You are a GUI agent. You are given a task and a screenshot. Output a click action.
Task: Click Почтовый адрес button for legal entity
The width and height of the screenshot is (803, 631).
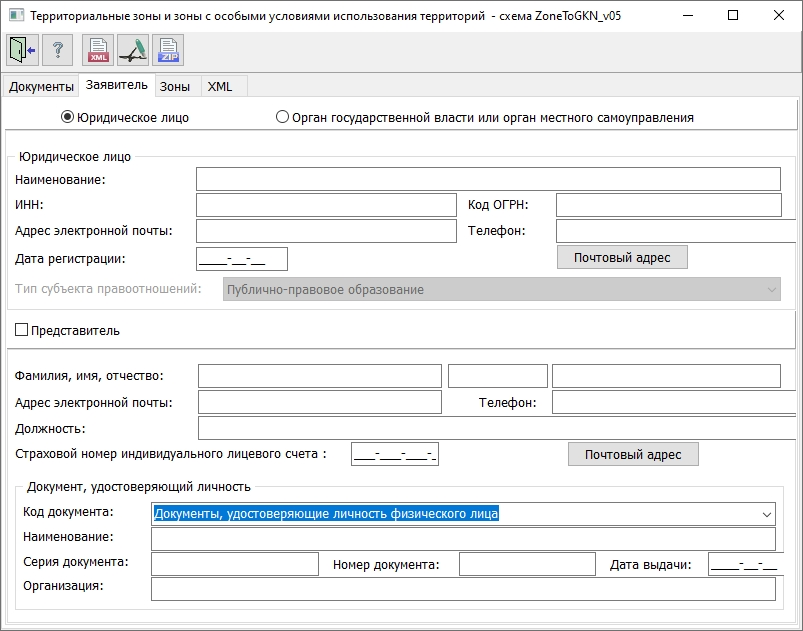click(622, 258)
